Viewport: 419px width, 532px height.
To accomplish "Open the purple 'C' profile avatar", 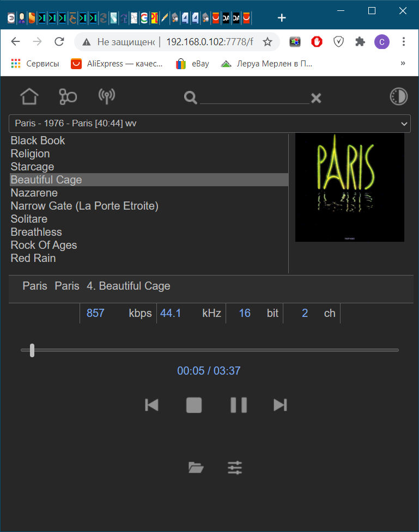I will [381, 42].
